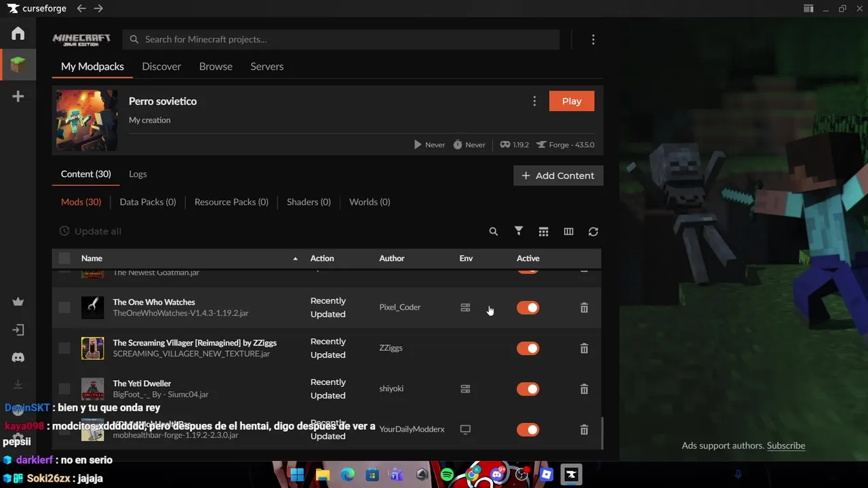Show Resource Packs (0) category
The width and height of the screenshot is (868, 488).
pos(231,202)
